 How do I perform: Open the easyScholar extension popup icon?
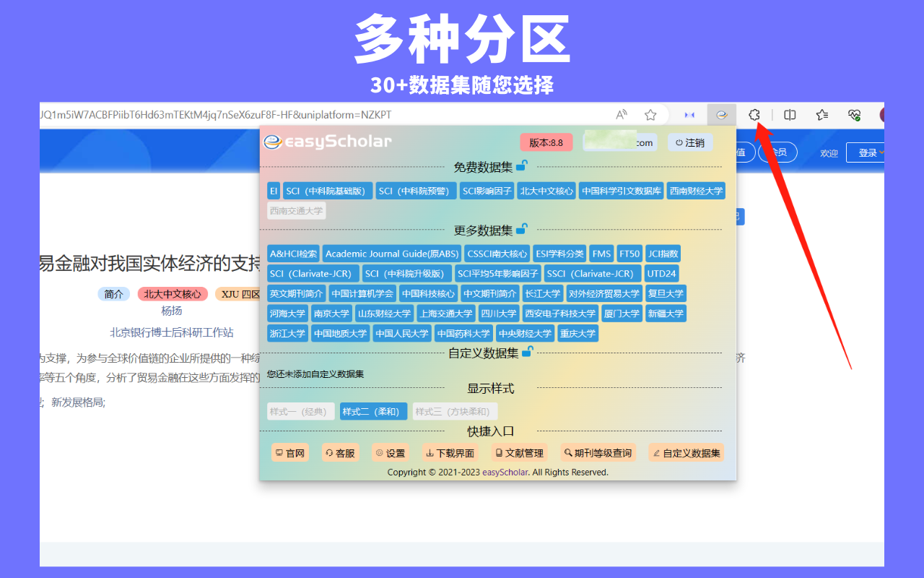tap(721, 114)
